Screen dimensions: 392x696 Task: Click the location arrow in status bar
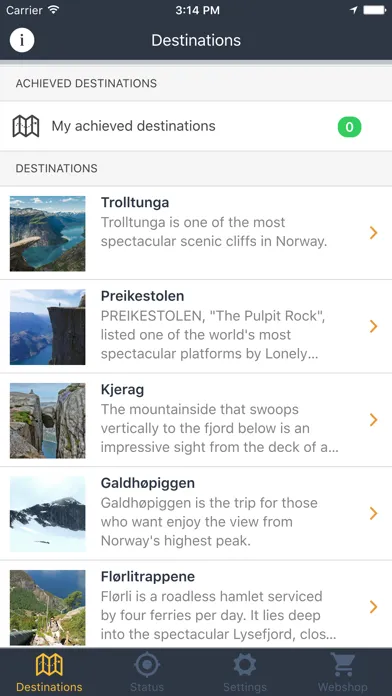click(x=354, y=10)
